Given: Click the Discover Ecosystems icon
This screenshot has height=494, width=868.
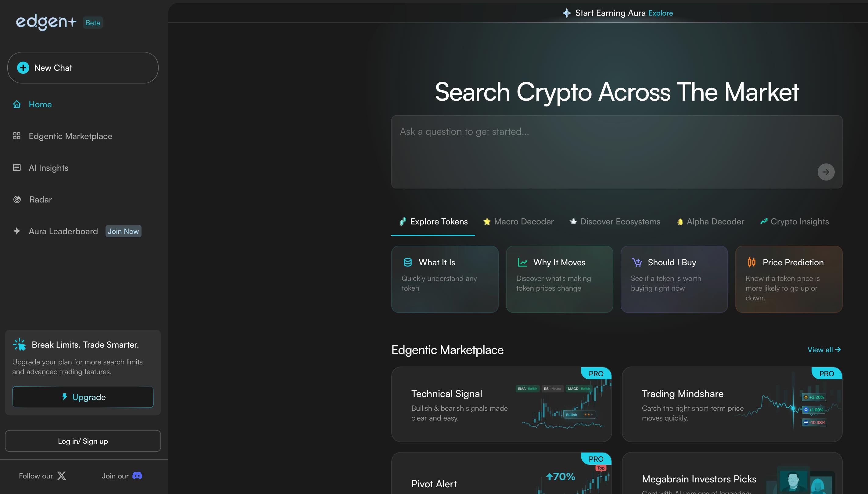Looking at the screenshot, I should (573, 221).
